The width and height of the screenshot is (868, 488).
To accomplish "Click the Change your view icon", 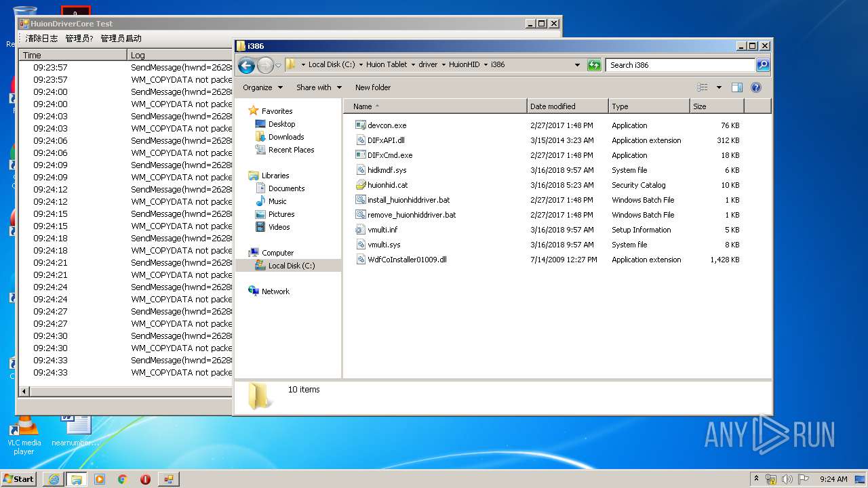I will point(703,87).
